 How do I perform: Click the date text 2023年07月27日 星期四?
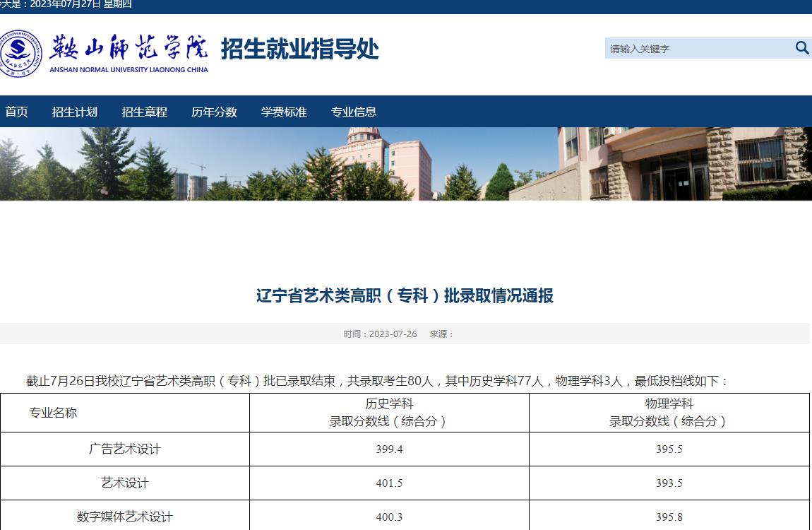[x=80, y=4]
